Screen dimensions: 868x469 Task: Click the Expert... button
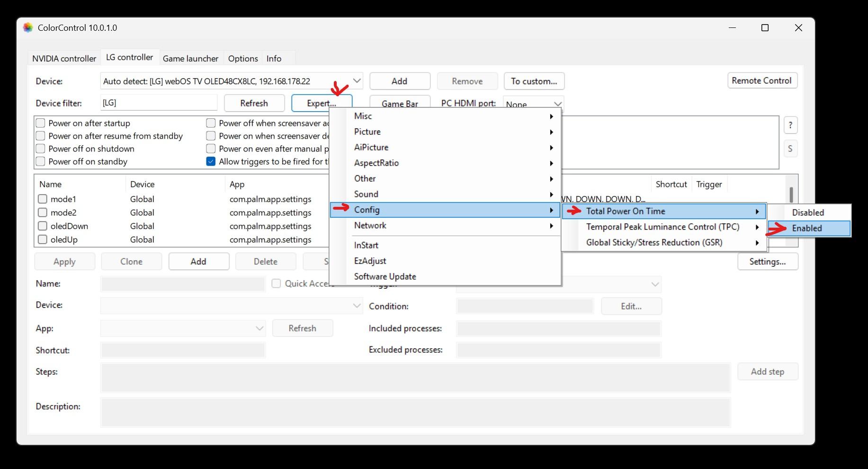322,103
